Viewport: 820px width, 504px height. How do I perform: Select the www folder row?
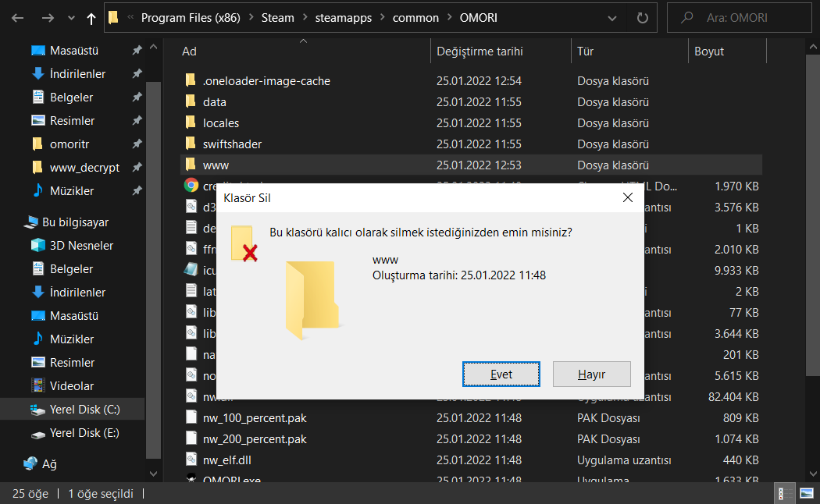click(471, 165)
